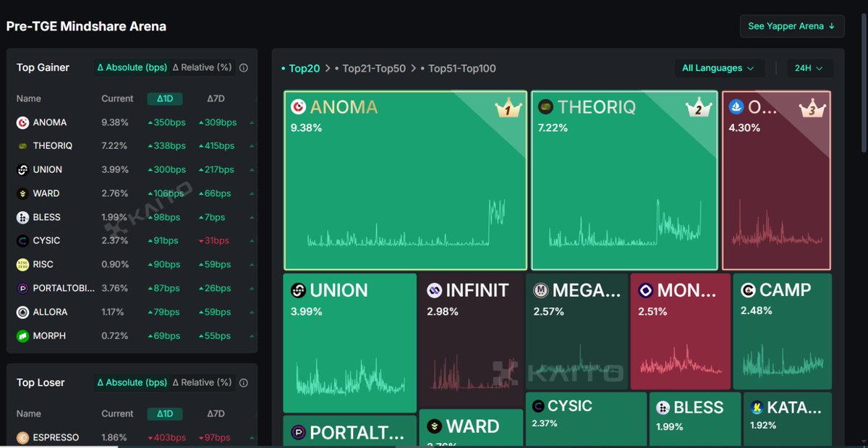Sort Top Gainer by Δ7D
This screenshot has width=868, height=448.
pyautogui.click(x=216, y=99)
